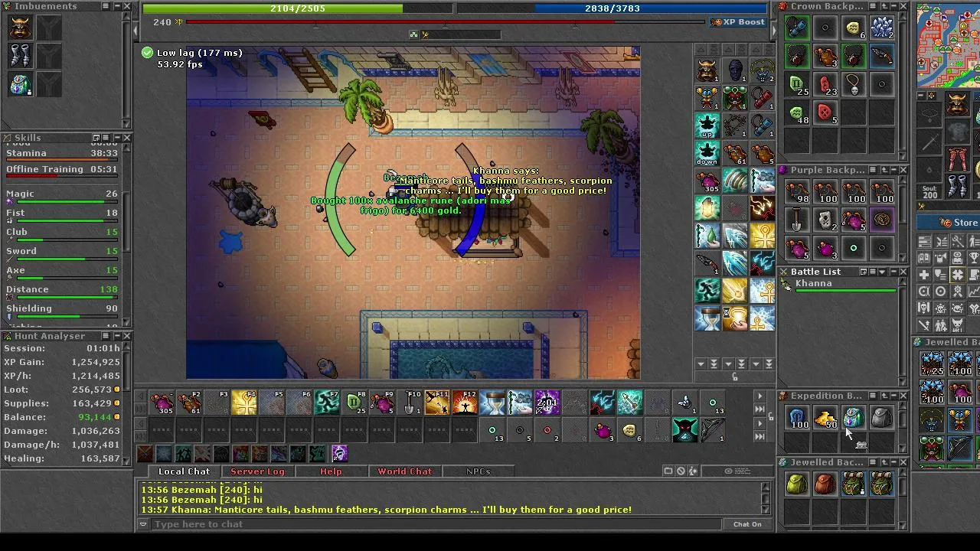Open the Server Log tab
Image resolution: width=980 pixels, height=551 pixels.
point(257,471)
